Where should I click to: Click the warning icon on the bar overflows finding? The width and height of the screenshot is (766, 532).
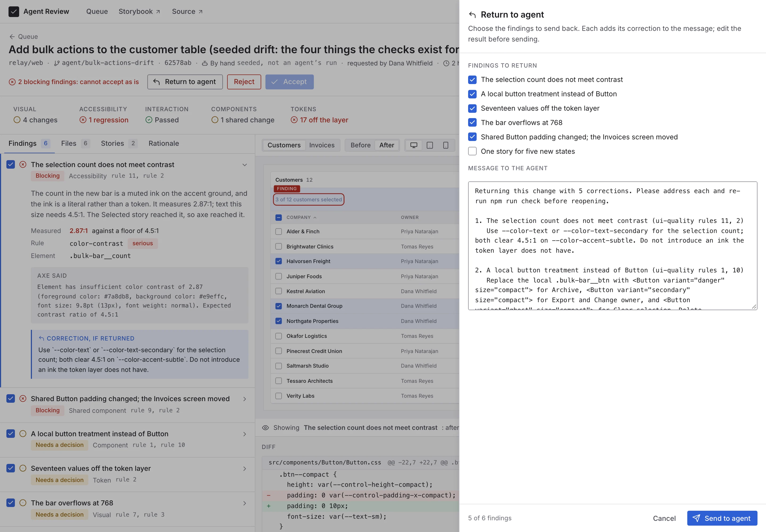click(x=23, y=503)
